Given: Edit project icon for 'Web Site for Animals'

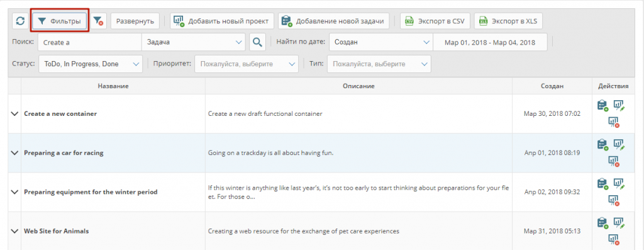Looking at the screenshot, I should point(619,223).
